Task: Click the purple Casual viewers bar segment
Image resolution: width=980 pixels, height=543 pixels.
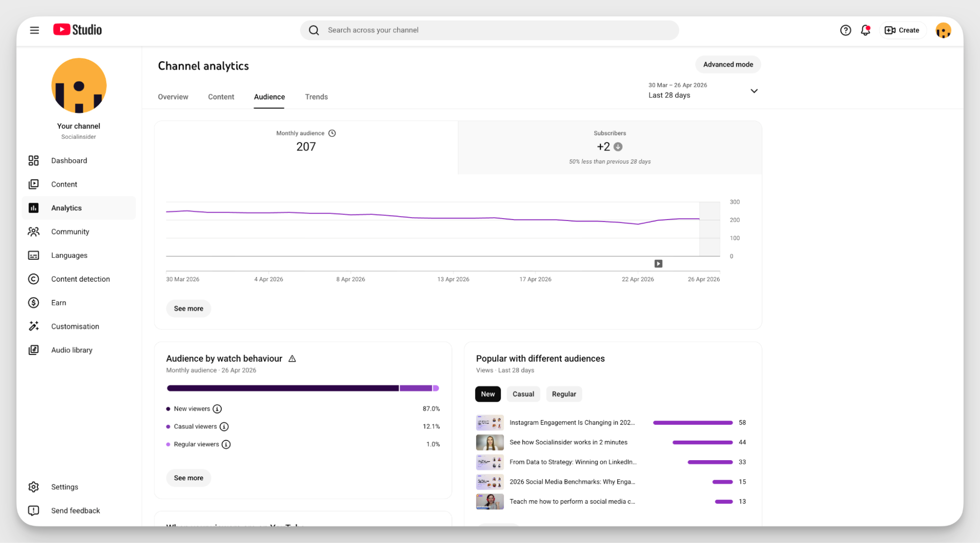Action: click(416, 388)
